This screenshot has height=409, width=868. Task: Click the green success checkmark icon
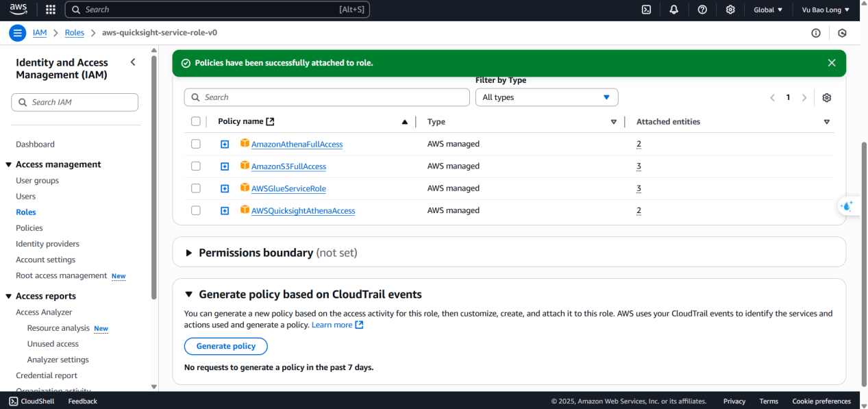click(186, 63)
